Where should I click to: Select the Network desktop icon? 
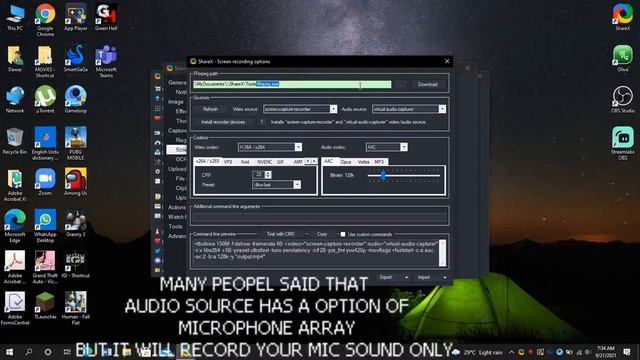click(15, 100)
